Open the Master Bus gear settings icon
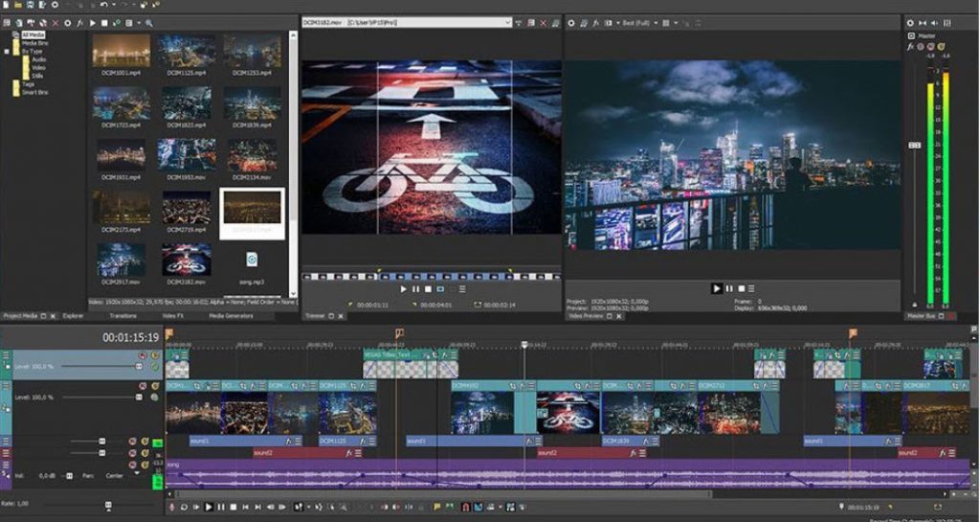980x522 pixels. coord(910,22)
